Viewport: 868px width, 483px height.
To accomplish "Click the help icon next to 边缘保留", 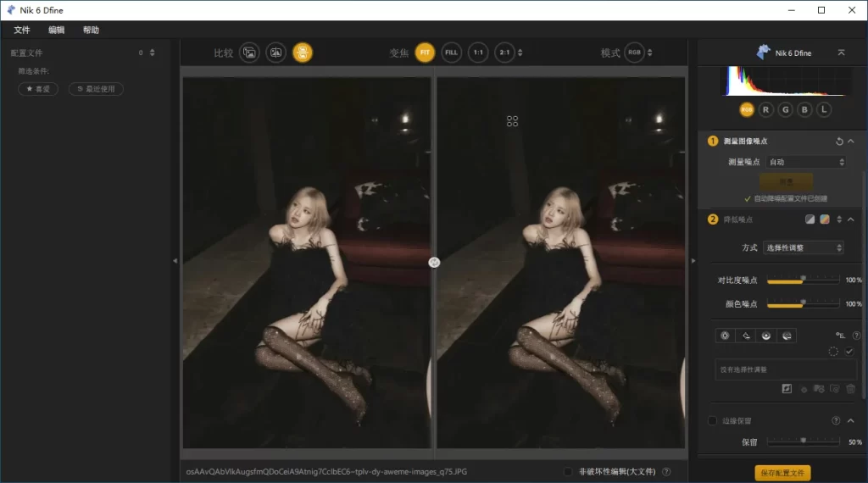I will [x=836, y=420].
